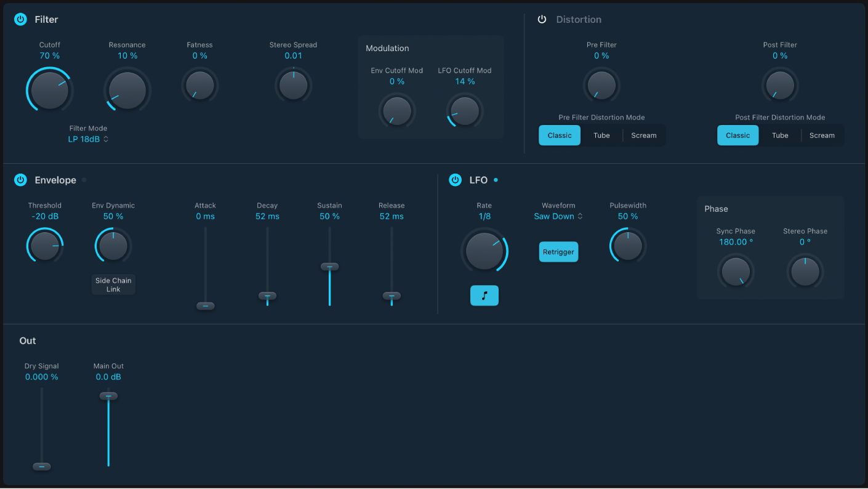
Task: Select Scream for Post Filter Distortion Mode
Action: point(822,135)
